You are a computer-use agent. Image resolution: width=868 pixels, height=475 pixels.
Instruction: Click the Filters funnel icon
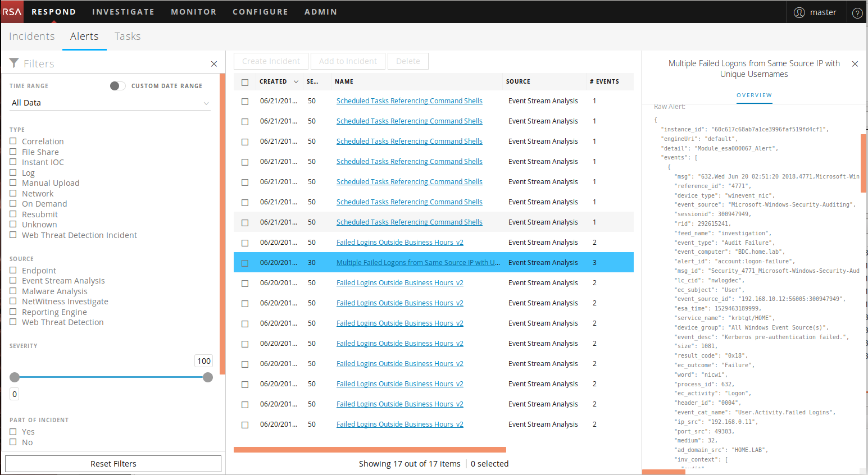point(14,63)
